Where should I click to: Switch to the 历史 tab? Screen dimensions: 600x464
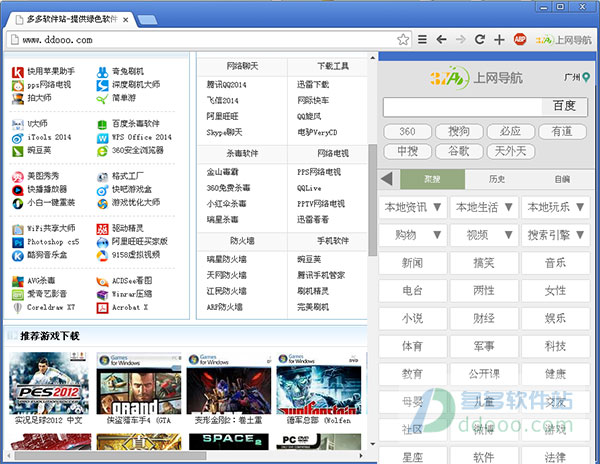[x=497, y=179]
